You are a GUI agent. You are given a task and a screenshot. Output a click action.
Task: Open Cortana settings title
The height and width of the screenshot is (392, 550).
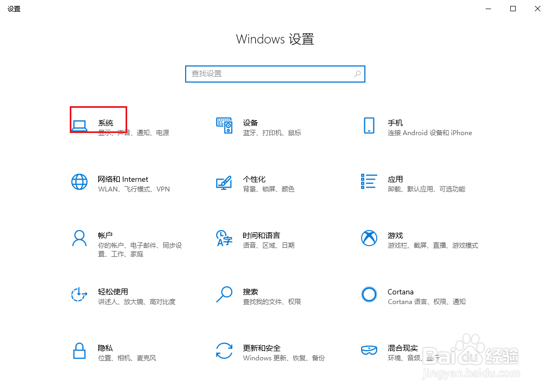click(x=401, y=292)
